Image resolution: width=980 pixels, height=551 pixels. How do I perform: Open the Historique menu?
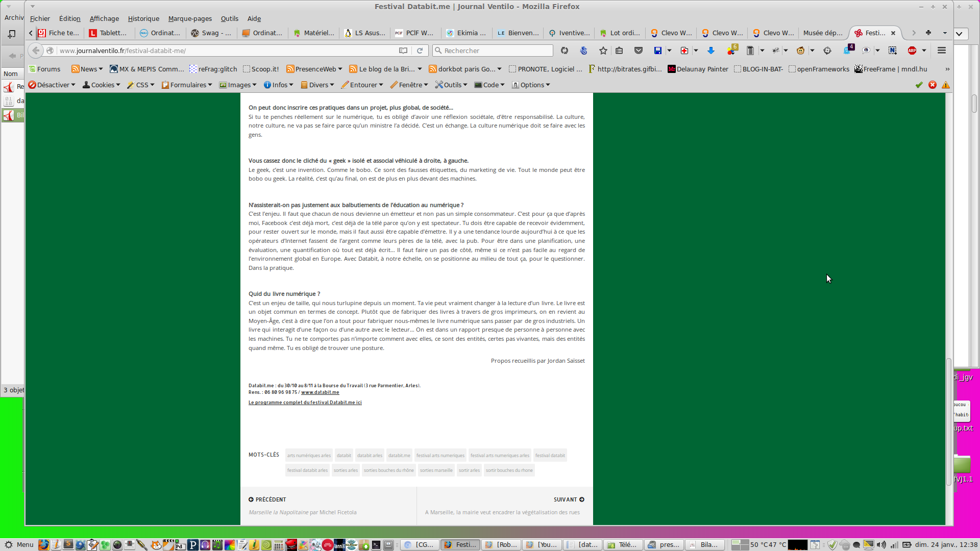(143, 19)
